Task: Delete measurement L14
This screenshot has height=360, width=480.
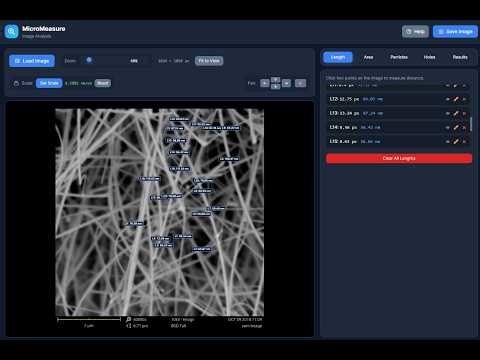Action: (x=464, y=127)
